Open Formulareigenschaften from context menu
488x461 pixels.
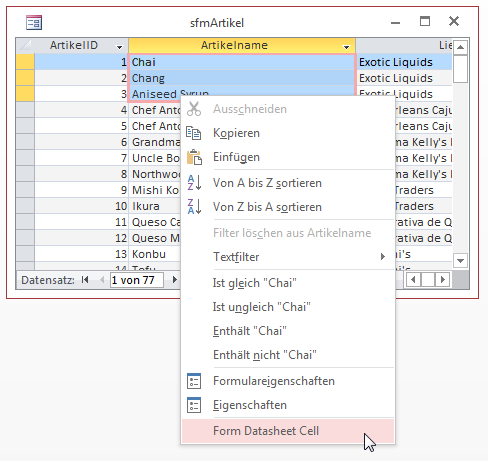coord(288,381)
